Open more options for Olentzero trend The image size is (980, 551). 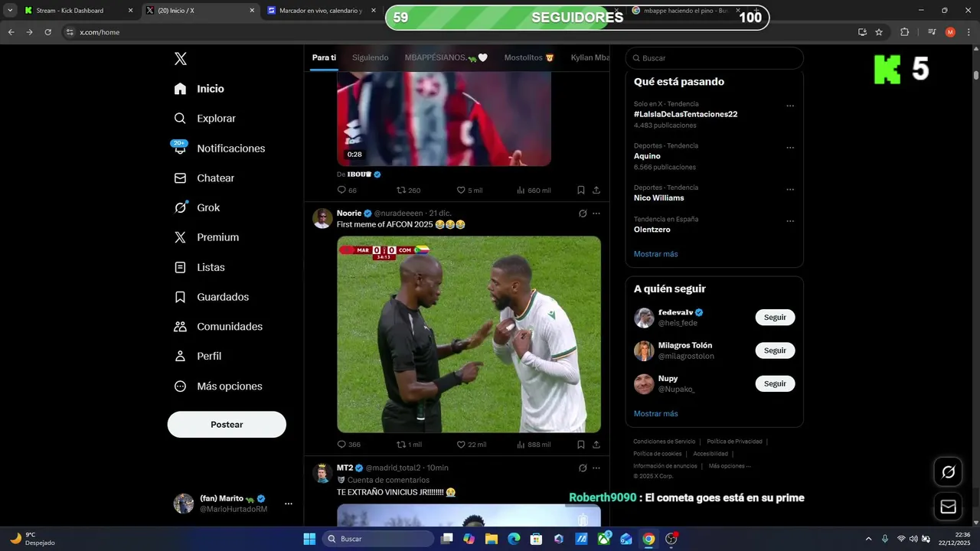[790, 221]
